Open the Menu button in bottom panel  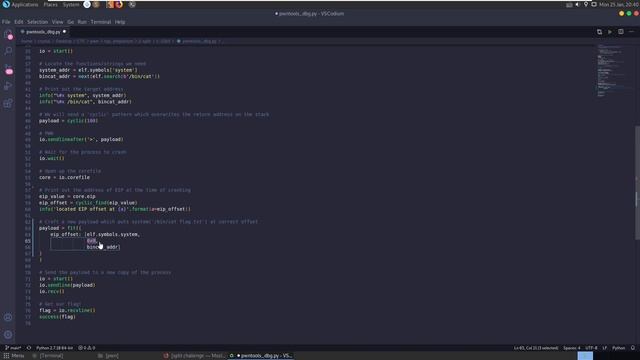[x=14, y=356]
